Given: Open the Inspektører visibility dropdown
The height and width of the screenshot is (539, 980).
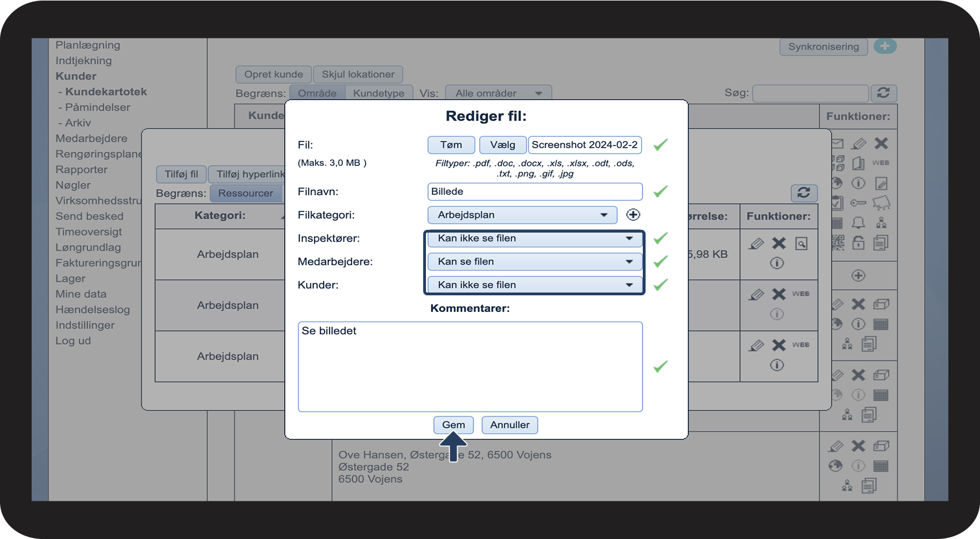Looking at the screenshot, I should [x=535, y=239].
